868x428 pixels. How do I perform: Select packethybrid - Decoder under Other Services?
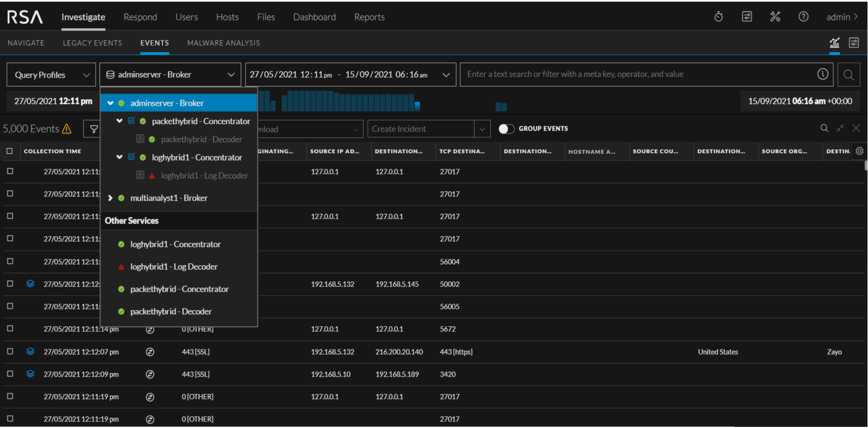click(171, 311)
